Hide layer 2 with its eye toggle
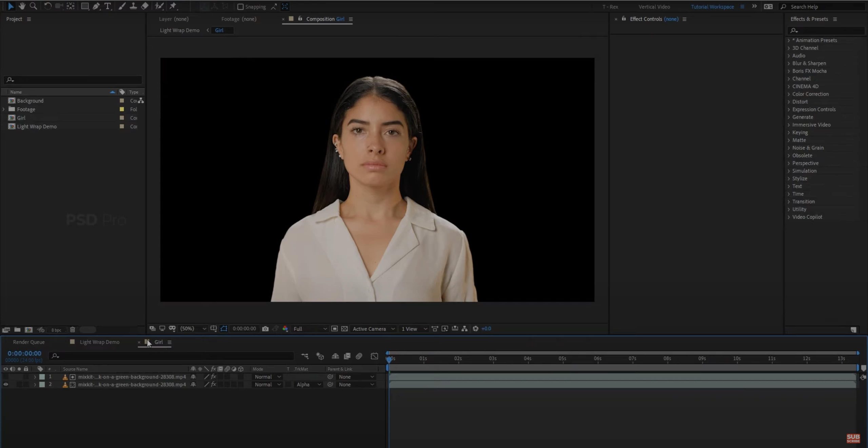The image size is (868, 448). click(6, 384)
